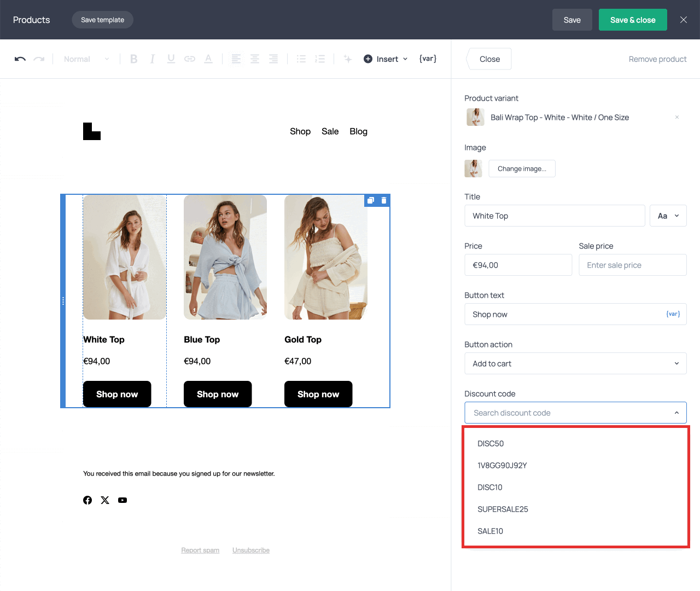Click the X social icon
This screenshot has height=591, width=700.
click(x=105, y=500)
